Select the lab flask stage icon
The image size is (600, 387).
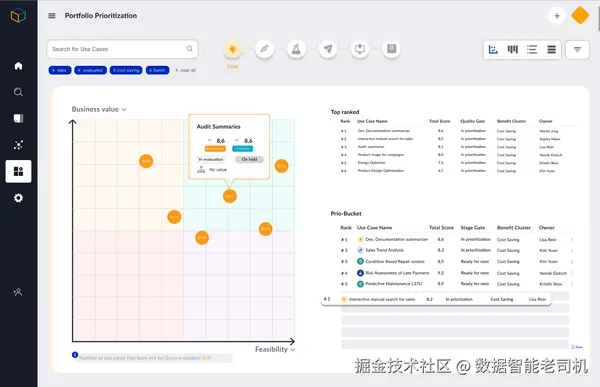[296, 49]
